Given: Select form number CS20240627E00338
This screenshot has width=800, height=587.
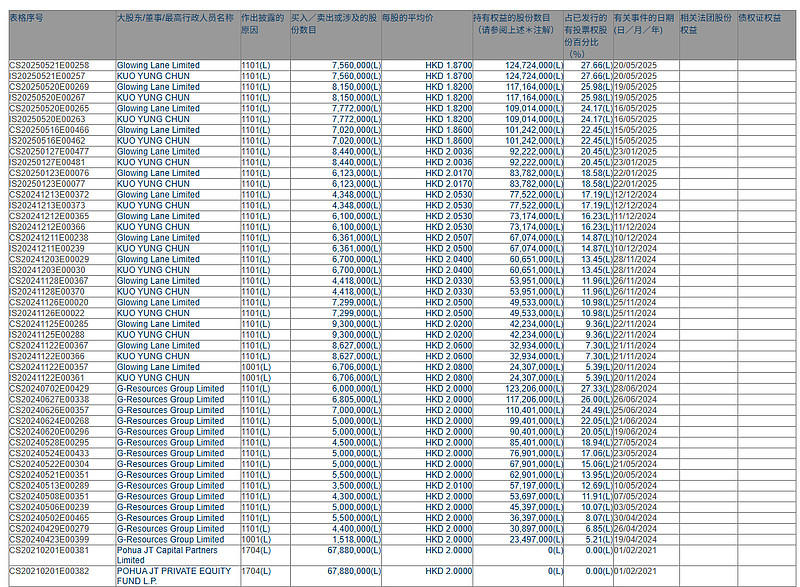Looking at the screenshot, I should 49,399.
